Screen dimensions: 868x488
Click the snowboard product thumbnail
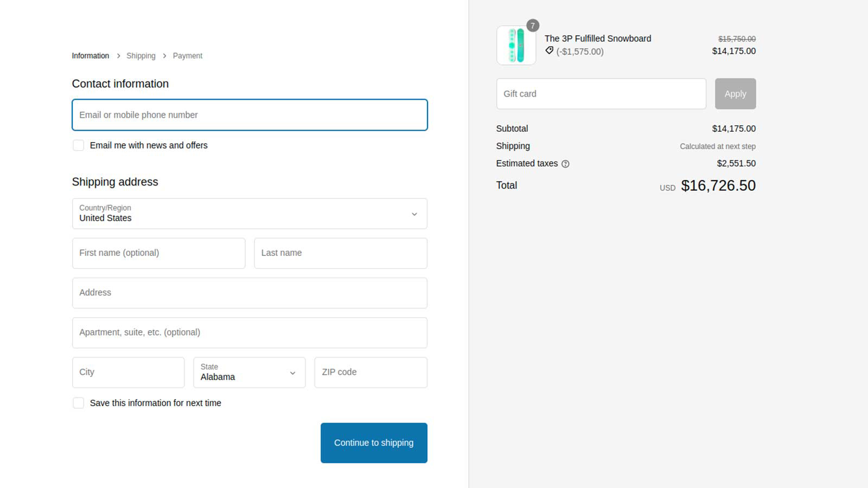(516, 46)
